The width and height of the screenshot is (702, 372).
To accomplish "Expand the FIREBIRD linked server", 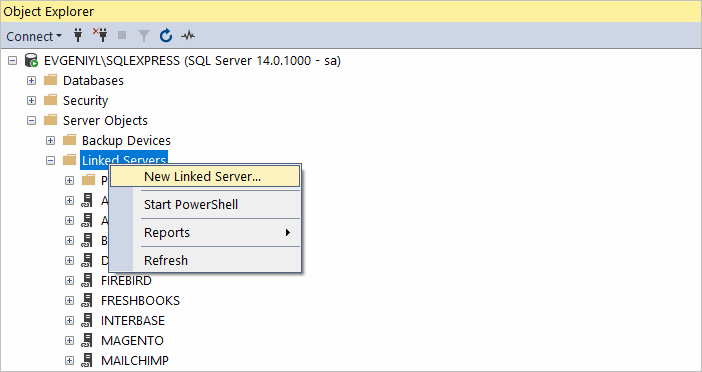I will 69,281.
